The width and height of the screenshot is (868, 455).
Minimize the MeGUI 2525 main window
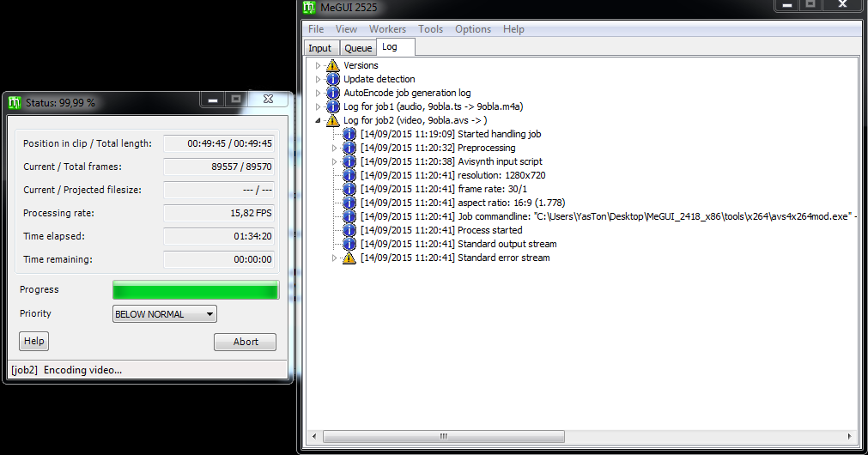786,5
